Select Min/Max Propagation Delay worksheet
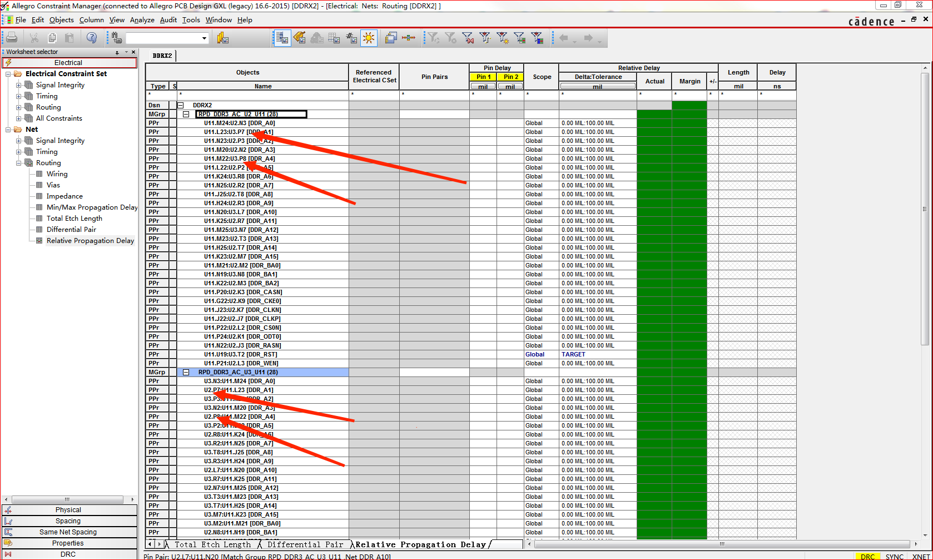 coord(92,207)
